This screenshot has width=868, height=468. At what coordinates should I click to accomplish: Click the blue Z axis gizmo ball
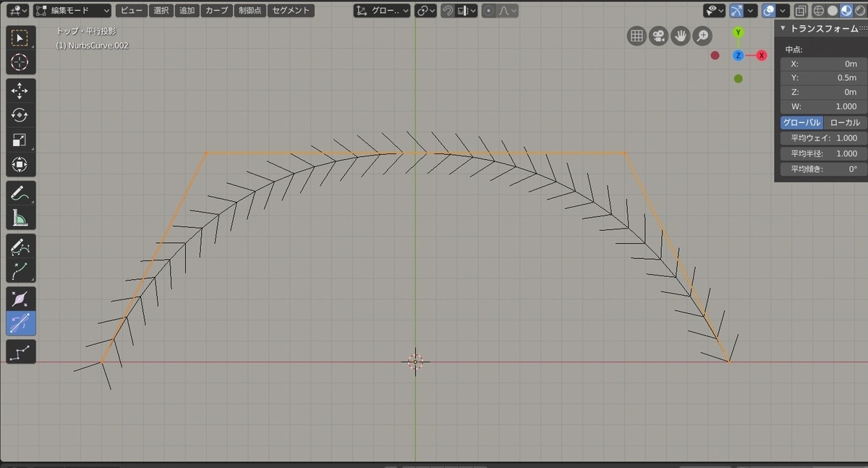pos(738,56)
